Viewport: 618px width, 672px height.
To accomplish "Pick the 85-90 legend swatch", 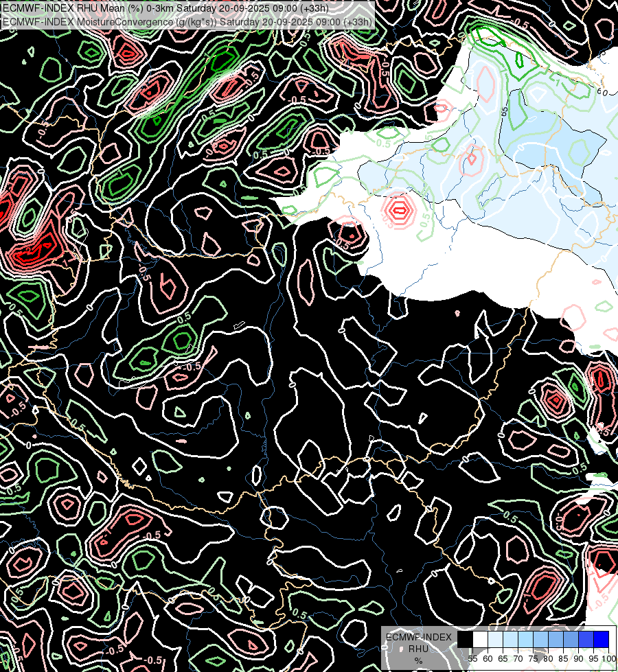I will 571,639.
